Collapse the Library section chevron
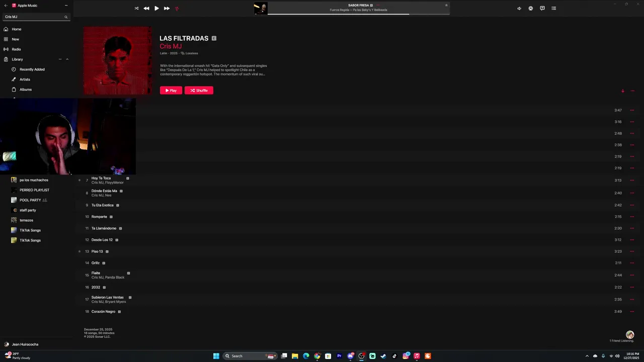644x362 pixels. [x=67, y=59]
